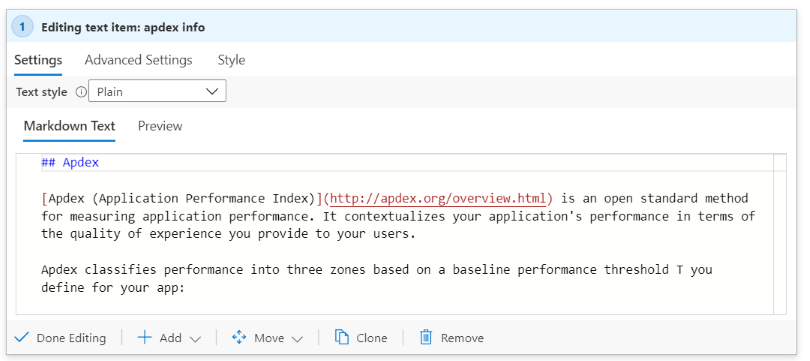Screen dimensions: 810x361
Task: Click the apdex.org overview.html link text
Action: [x=438, y=198]
